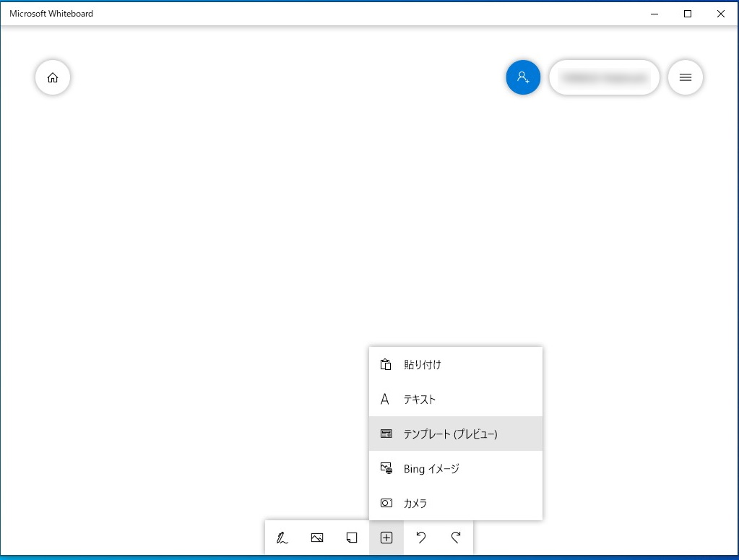Click the invite someone person icon
Viewport: 739px width, 560px height.
523,78
